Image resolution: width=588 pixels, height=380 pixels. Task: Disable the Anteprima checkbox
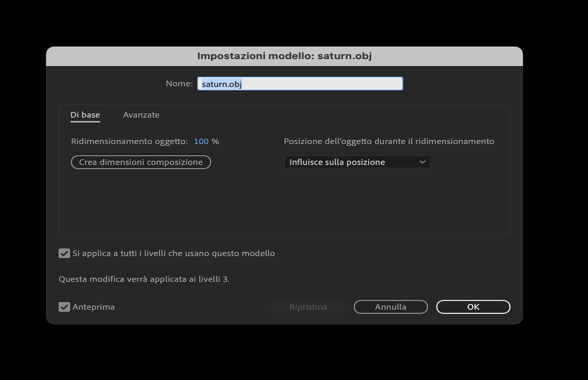(64, 307)
